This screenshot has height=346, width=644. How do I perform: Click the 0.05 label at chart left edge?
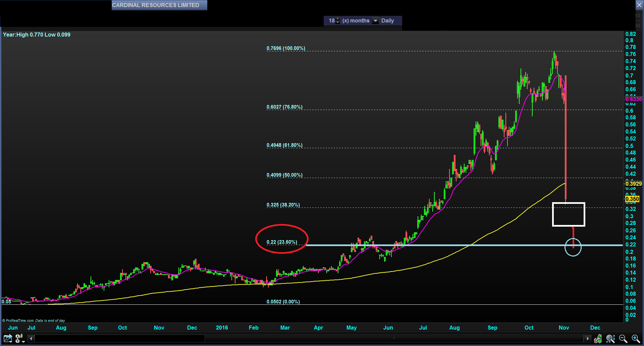coord(6,302)
